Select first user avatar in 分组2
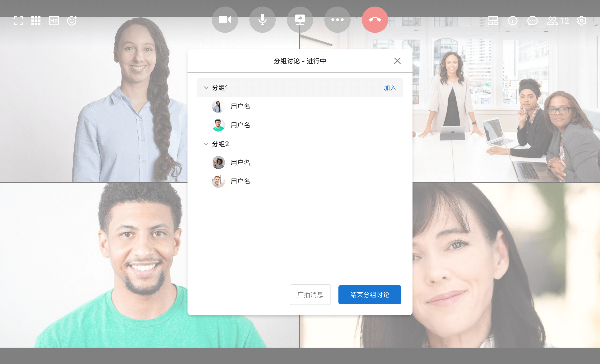Screen dimensions: 600x364 pos(218,163)
